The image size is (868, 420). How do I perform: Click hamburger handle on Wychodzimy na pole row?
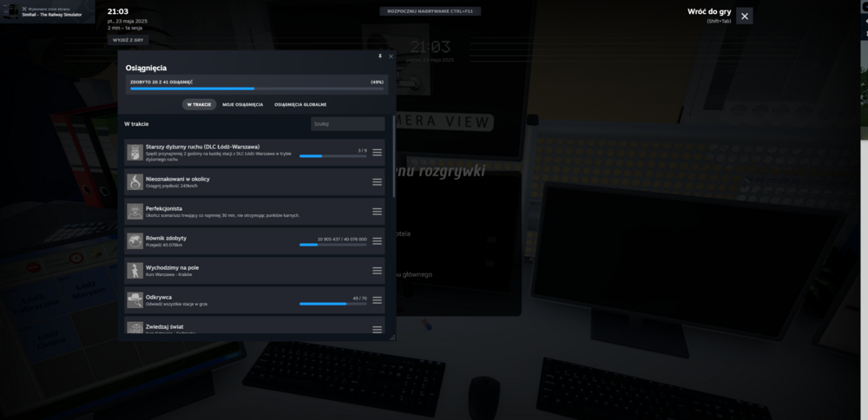click(x=377, y=271)
